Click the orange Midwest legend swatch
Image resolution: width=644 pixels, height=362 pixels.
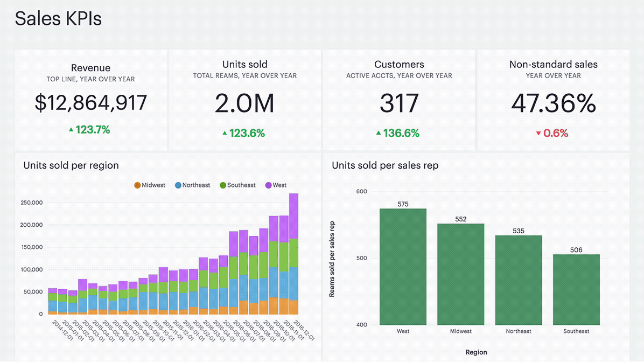(x=137, y=185)
